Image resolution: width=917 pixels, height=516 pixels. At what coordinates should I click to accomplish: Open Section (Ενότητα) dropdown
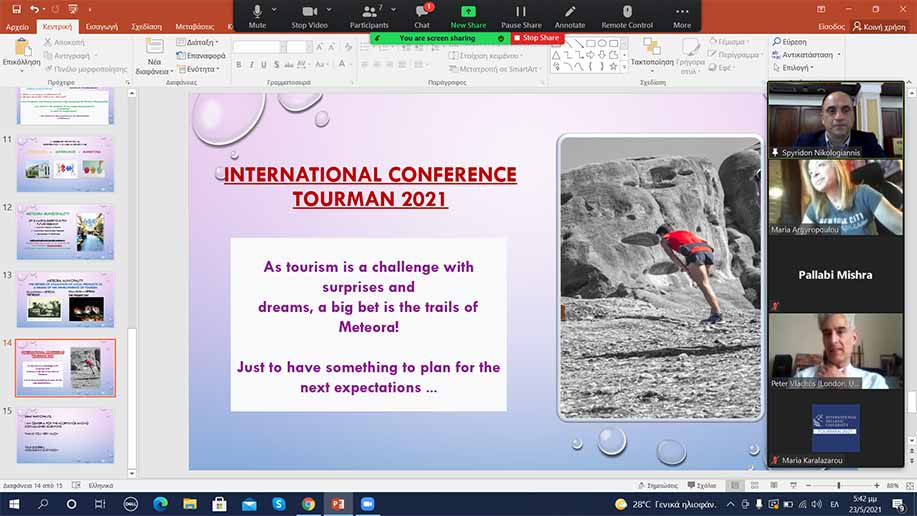pyautogui.click(x=199, y=69)
